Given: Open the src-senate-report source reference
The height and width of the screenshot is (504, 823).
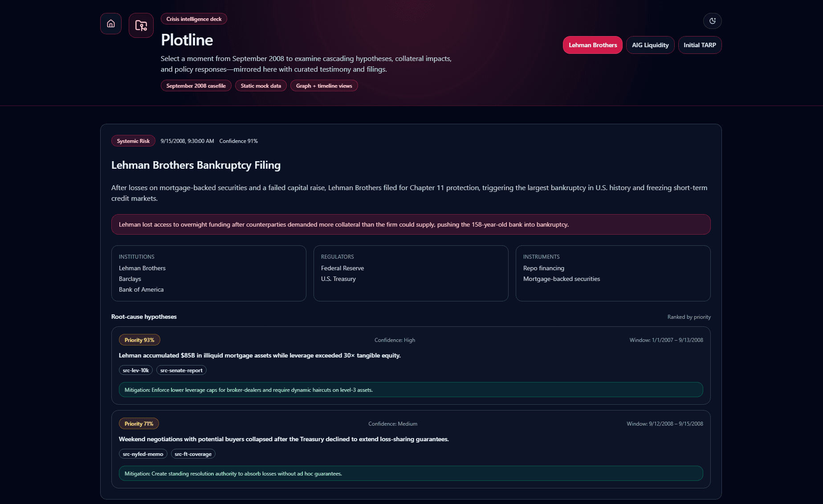Looking at the screenshot, I should point(181,370).
